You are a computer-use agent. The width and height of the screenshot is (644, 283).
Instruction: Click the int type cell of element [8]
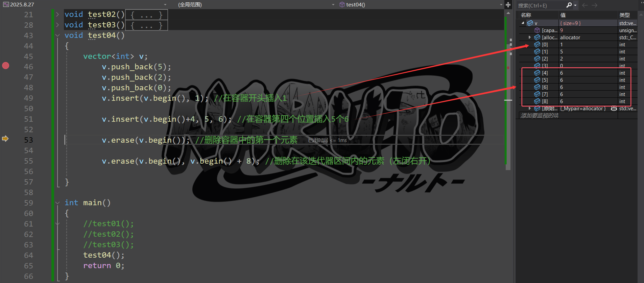[627, 101]
